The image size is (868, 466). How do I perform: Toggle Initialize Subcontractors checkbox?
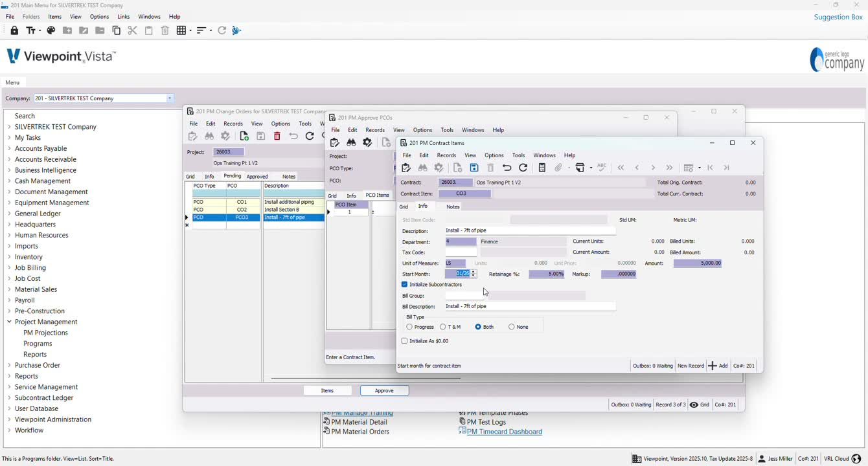click(x=405, y=285)
